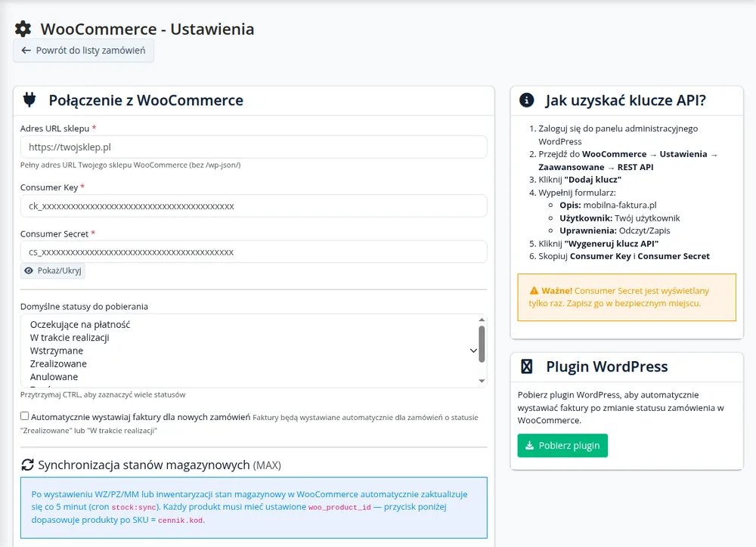This screenshot has width=756, height=547.
Task: Click the Zaawansowane → REST API text
Action: [596, 167]
